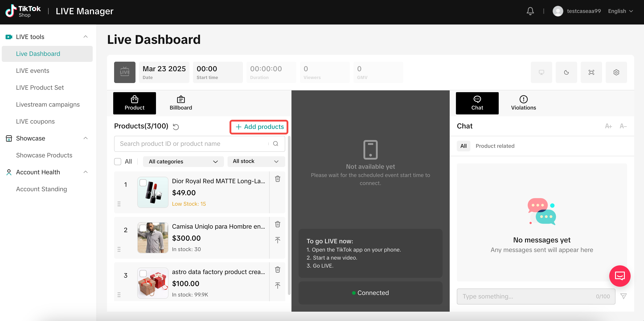Switch to the Chat tab
Image resolution: width=644 pixels, height=321 pixels.
(x=477, y=103)
